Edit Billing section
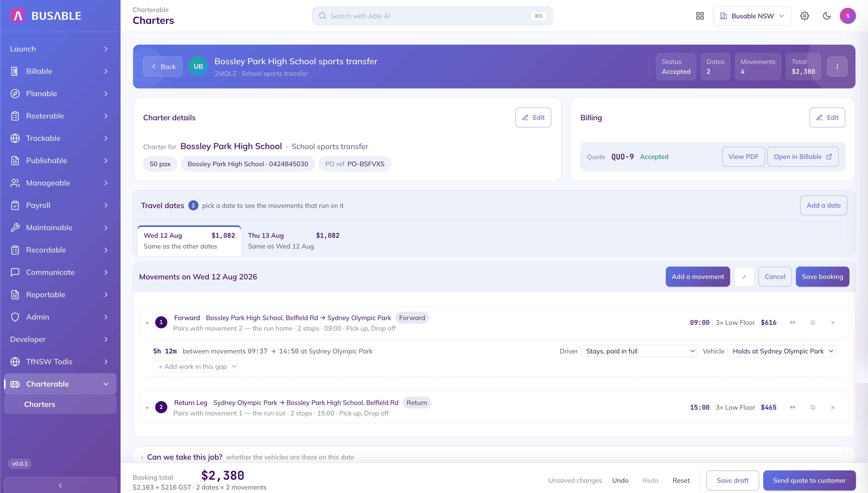This screenshot has height=493, width=868. 827,117
